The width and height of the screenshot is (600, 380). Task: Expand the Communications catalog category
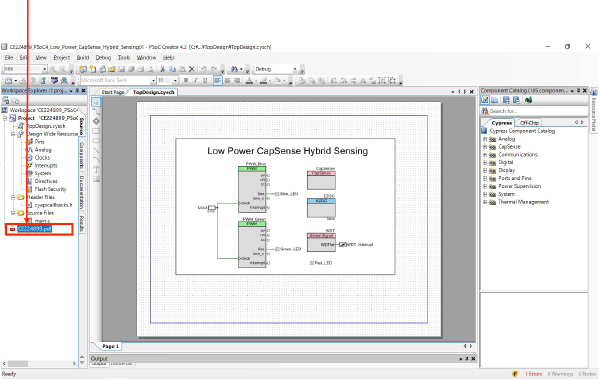click(x=485, y=155)
